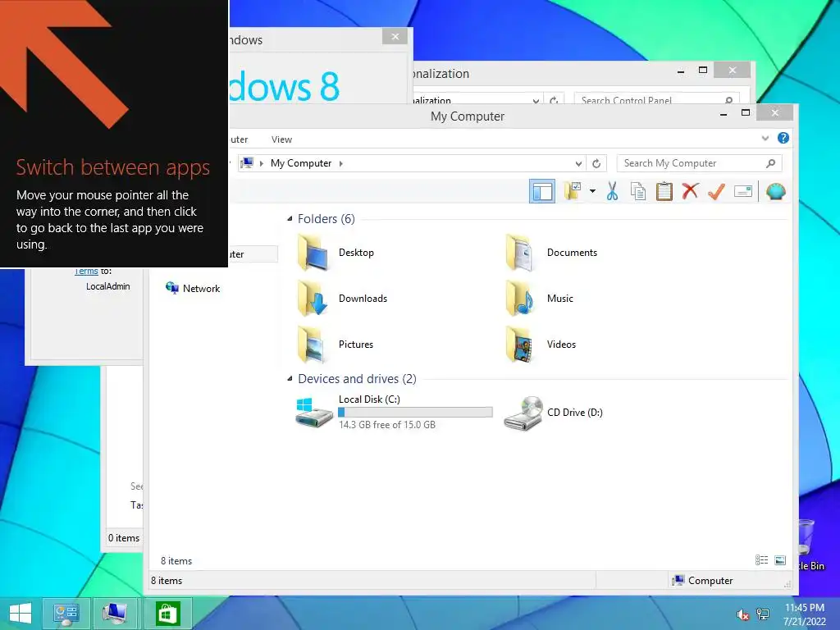Minimize the My Computer window
Viewport: 840px width, 630px height.
[x=724, y=114]
